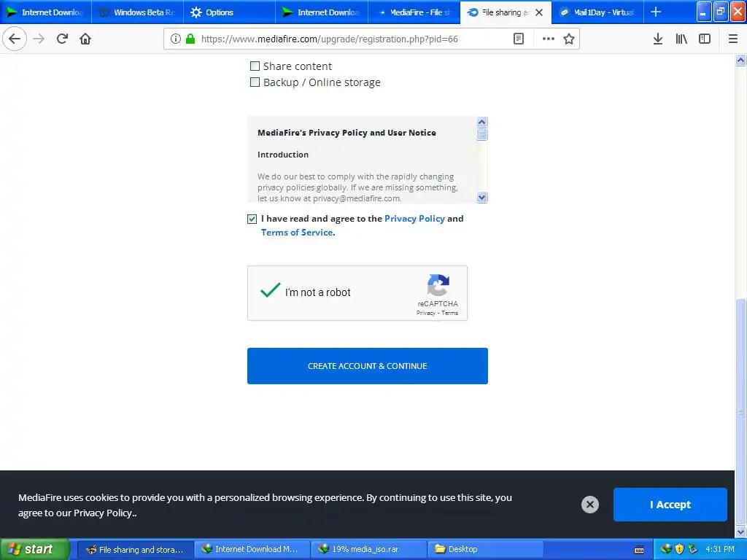Click the I'm not a robot checkmark
Image resolution: width=747 pixels, height=560 pixels.
[x=270, y=290]
